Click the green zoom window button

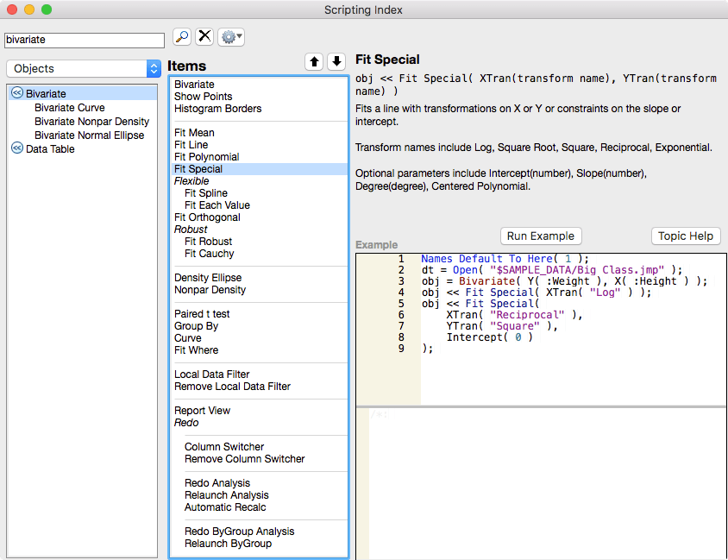point(47,9)
